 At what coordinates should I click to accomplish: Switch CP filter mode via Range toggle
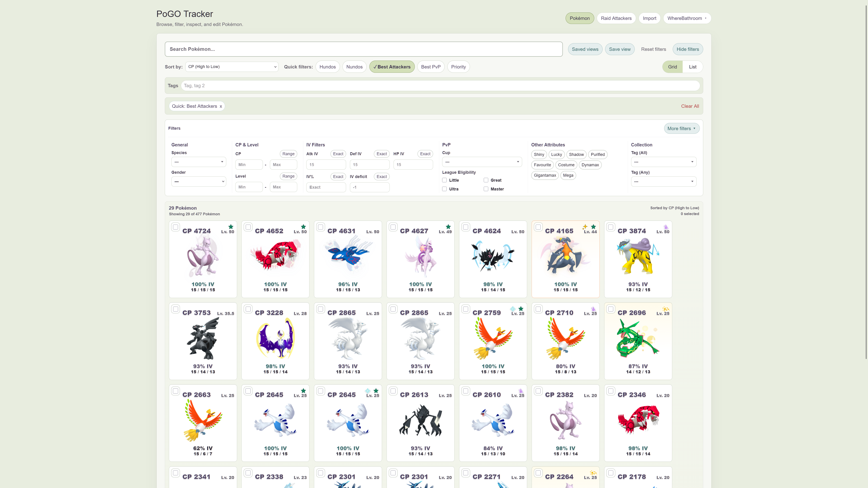coord(288,154)
